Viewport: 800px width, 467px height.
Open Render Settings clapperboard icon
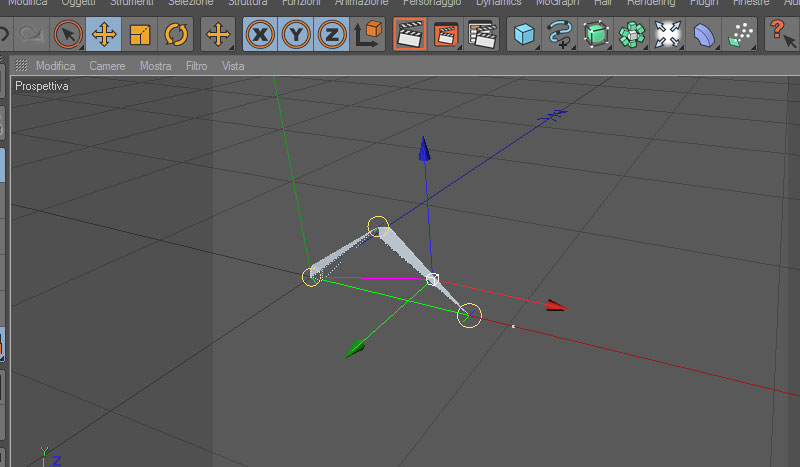[482, 34]
